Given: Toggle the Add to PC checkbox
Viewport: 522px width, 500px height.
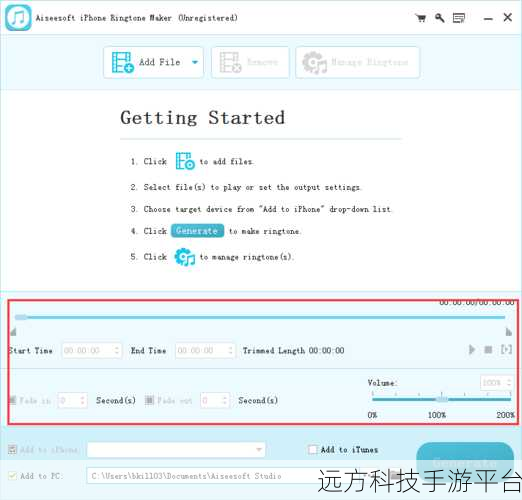Looking at the screenshot, I should point(12,476).
